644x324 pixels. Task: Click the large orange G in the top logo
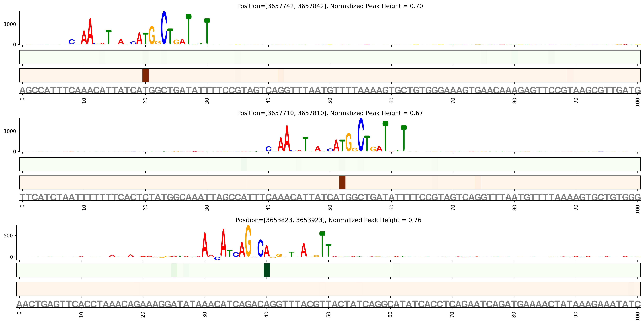152,35
